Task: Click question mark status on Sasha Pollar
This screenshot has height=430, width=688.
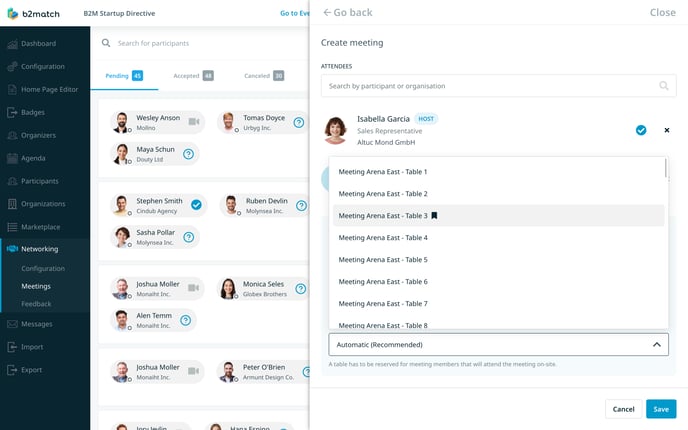Action: coord(188,237)
